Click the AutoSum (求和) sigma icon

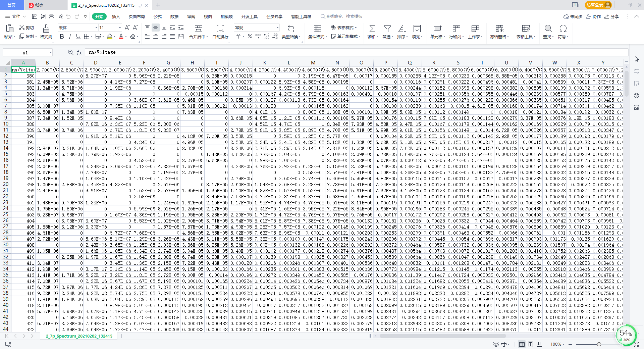pyautogui.click(x=372, y=29)
